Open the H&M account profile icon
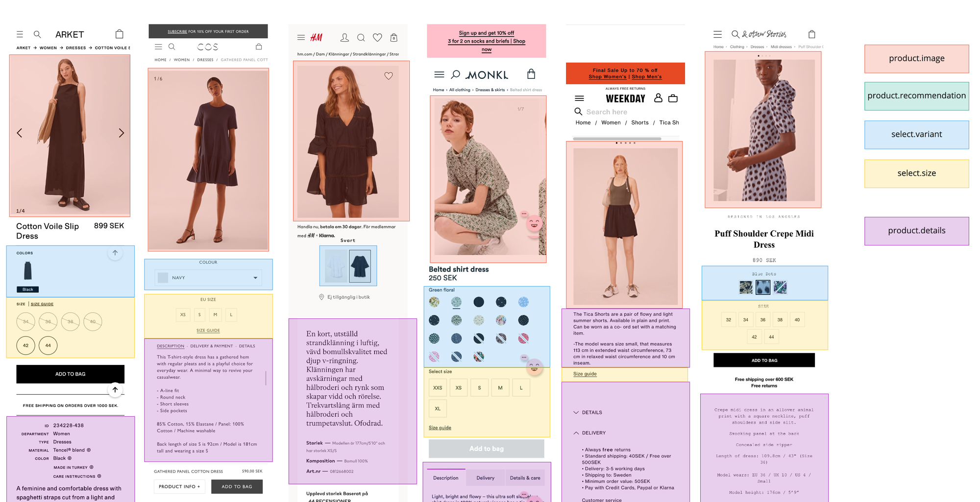 (x=345, y=37)
